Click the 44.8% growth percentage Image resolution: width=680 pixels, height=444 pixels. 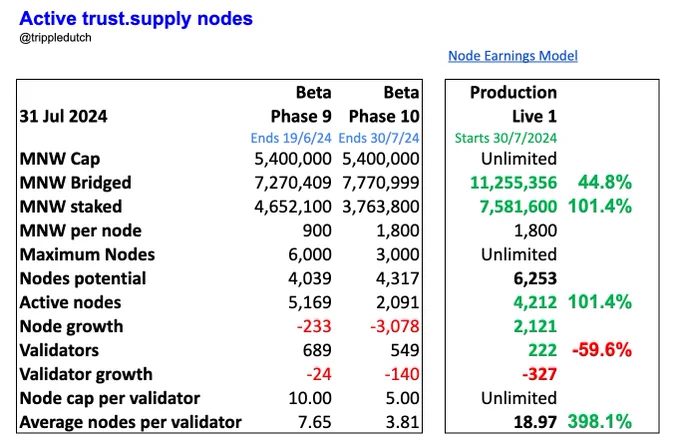pyautogui.click(x=605, y=182)
